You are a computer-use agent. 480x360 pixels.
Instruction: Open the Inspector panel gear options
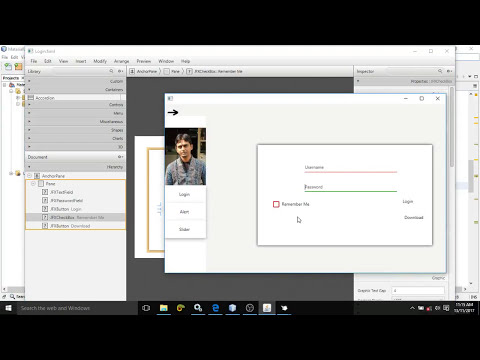(449, 71)
